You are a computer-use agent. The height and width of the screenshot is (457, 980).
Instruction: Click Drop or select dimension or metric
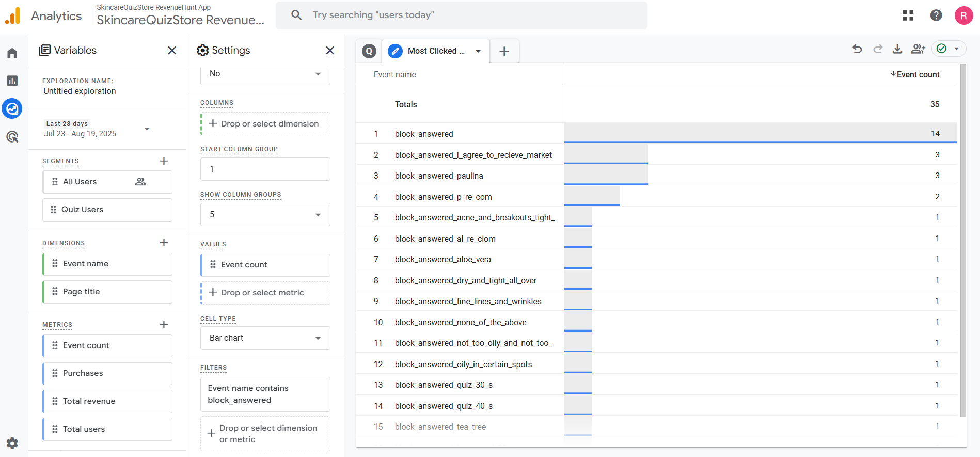click(265, 434)
